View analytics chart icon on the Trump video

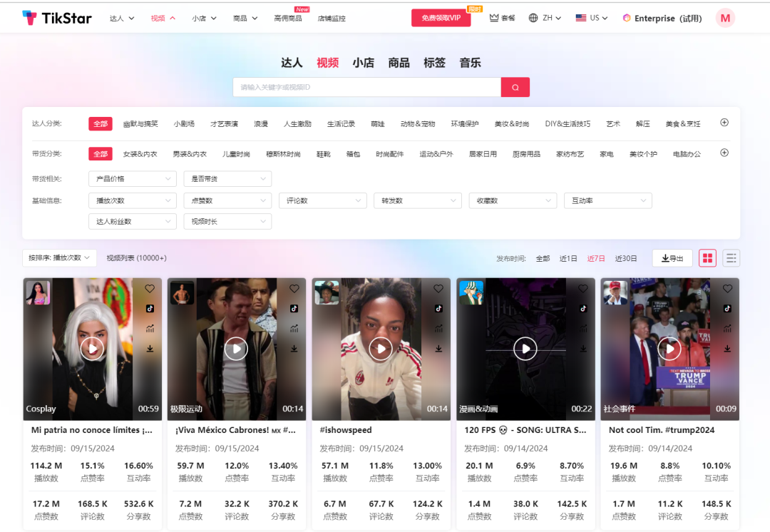[728, 329]
